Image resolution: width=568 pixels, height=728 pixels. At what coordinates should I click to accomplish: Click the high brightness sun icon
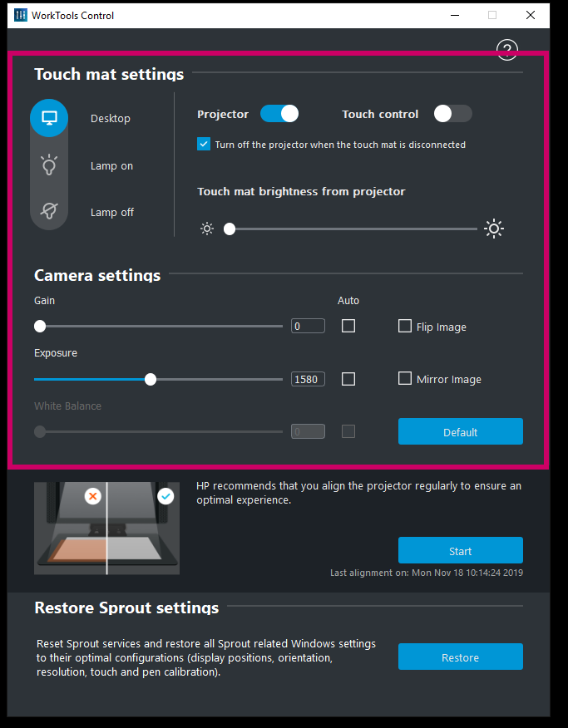(494, 229)
